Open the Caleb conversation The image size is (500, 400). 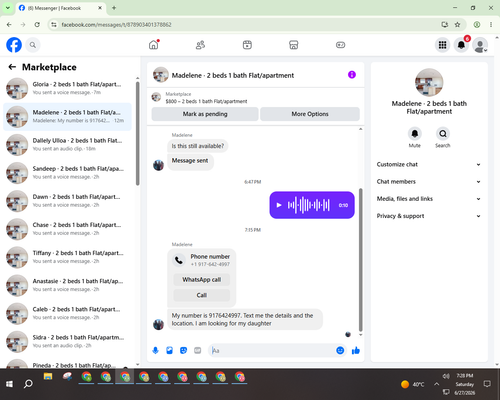68,313
